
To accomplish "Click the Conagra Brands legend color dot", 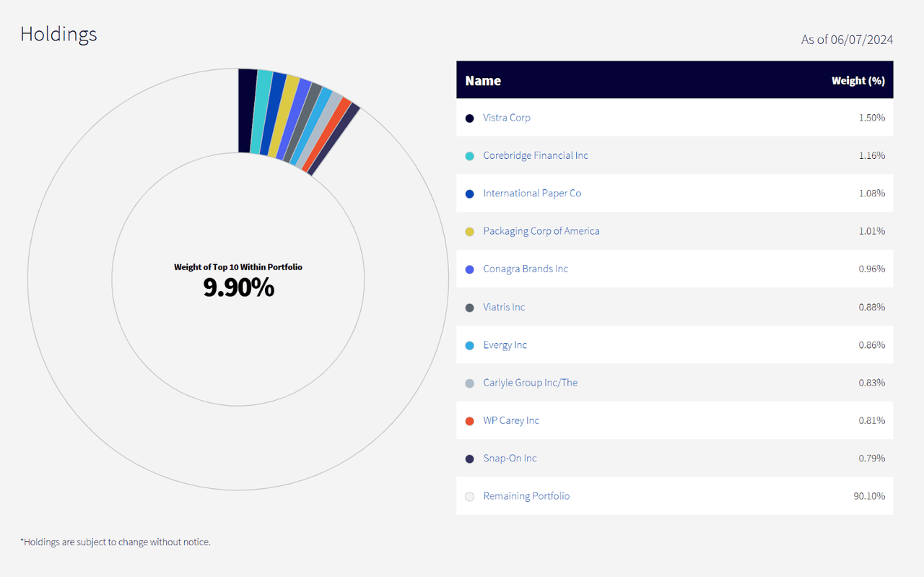I will (x=469, y=269).
